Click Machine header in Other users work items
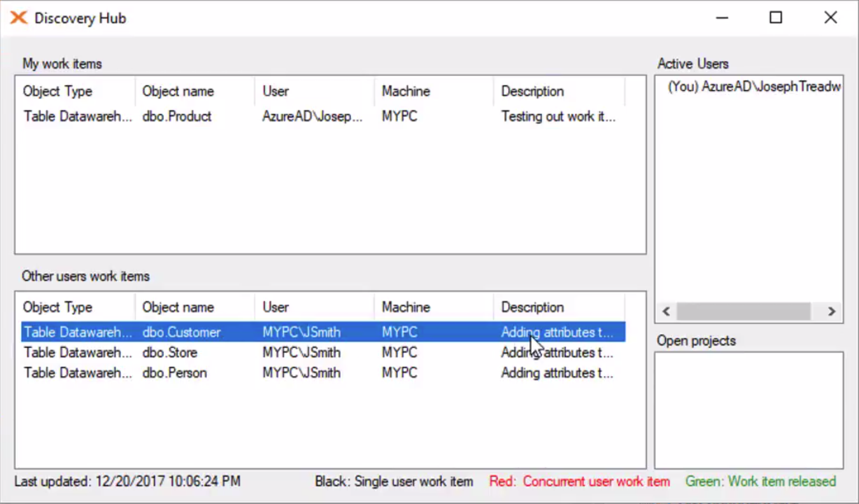Image resolution: width=859 pixels, height=504 pixels. [434, 307]
